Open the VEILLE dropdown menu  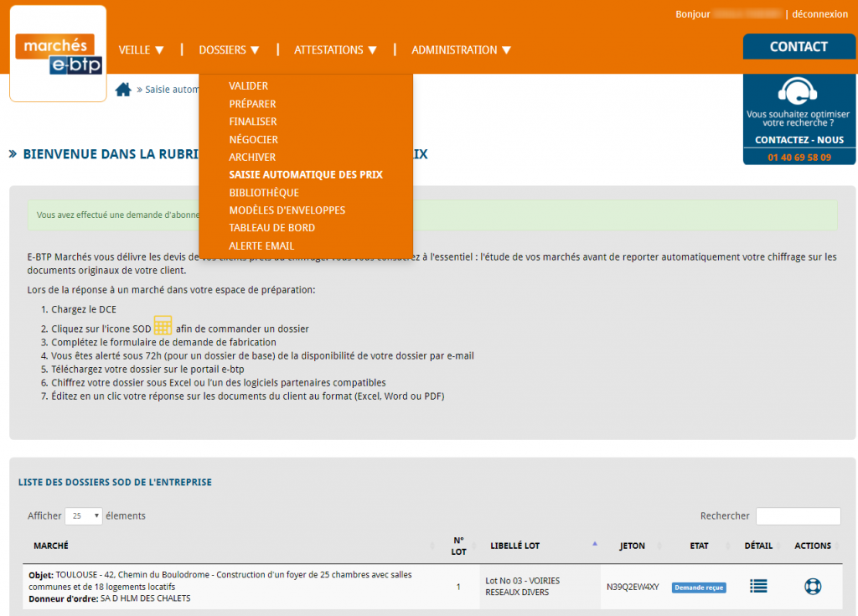coord(141,49)
